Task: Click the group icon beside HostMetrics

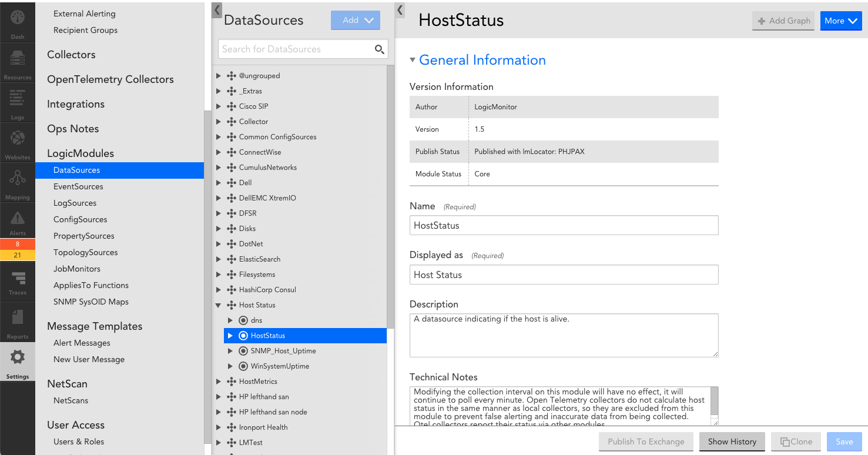Action: pyautogui.click(x=232, y=382)
